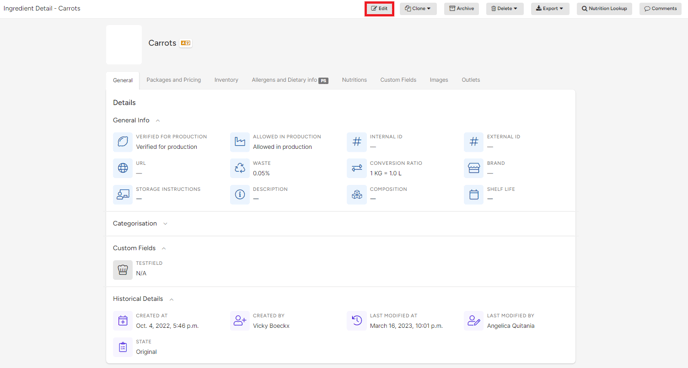This screenshot has width=688, height=368.
Task: Click the URL globe icon
Action: pos(123,168)
